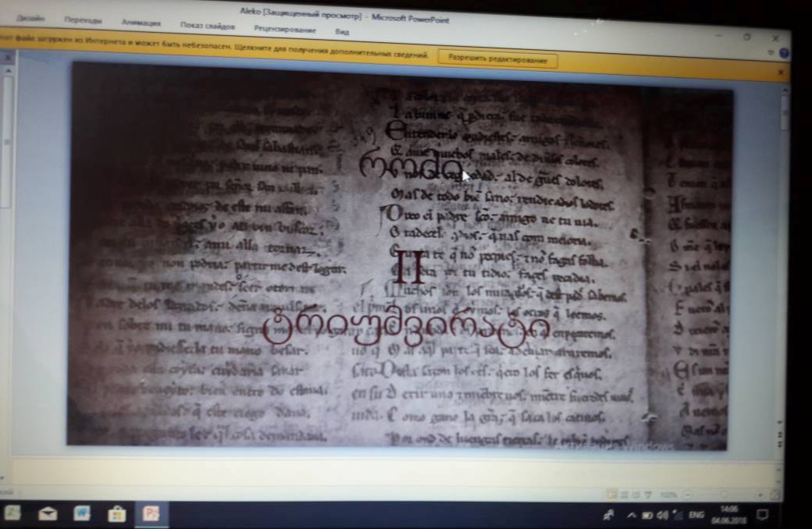Screen dimensions: 812x529
Task: Check the battery status icon
Action: tap(647, 516)
